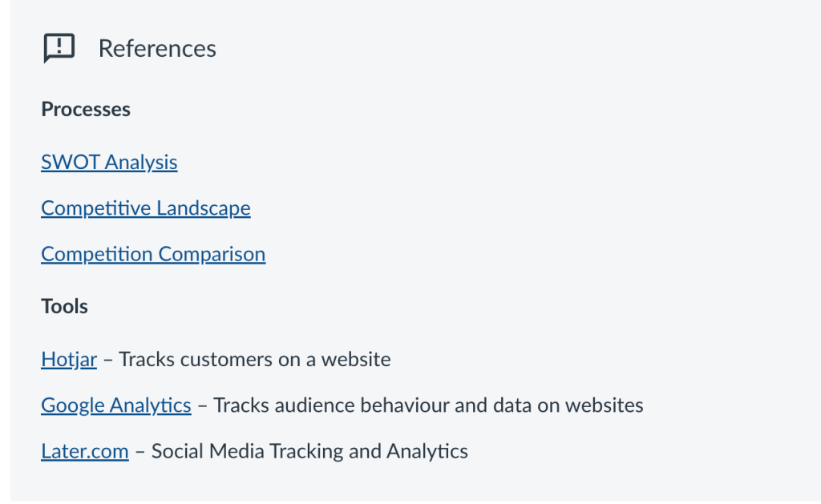This screenshot has height=504, width=821.
Task: Visit the Hotjar tool link
Action: [68, 360]
